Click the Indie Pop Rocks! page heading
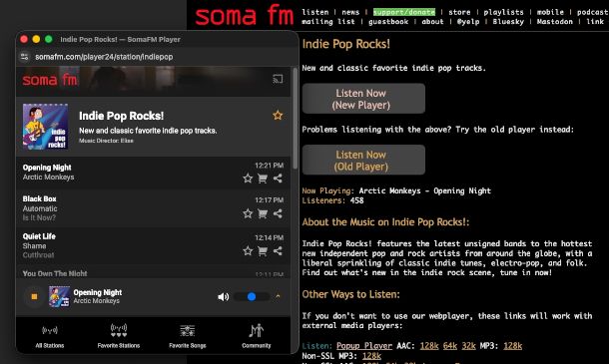The image size is (609, 364). coord(346,44)
